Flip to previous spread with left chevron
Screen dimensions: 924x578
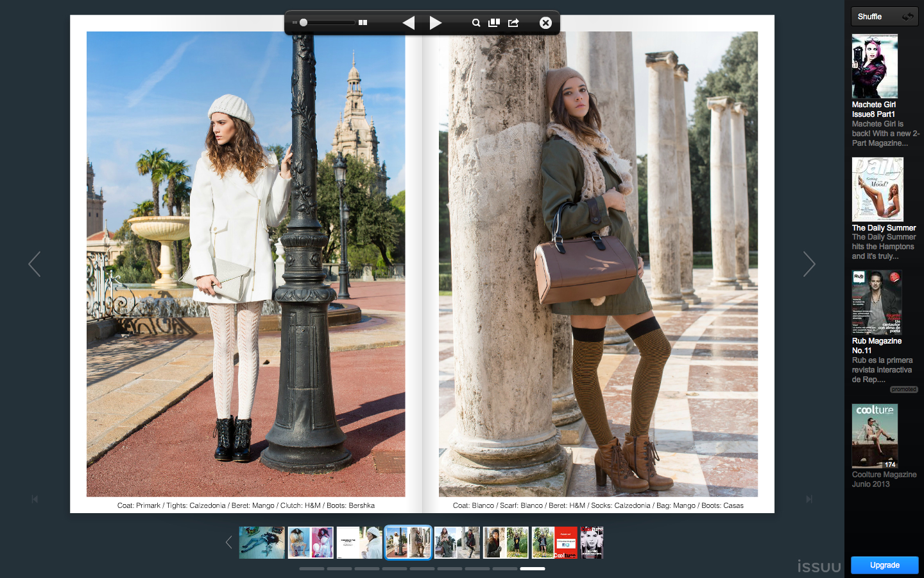click(35, 264)
